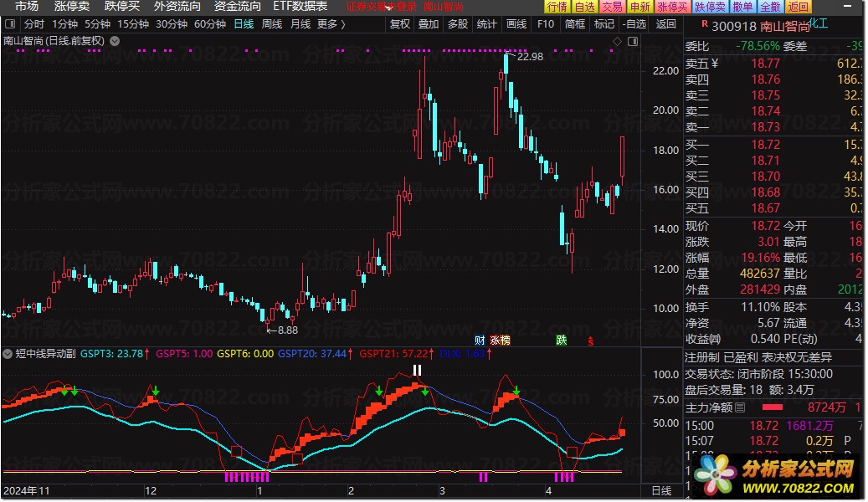Open the 主力净额 detail icon
868x502 pixels.
point(740,408)
